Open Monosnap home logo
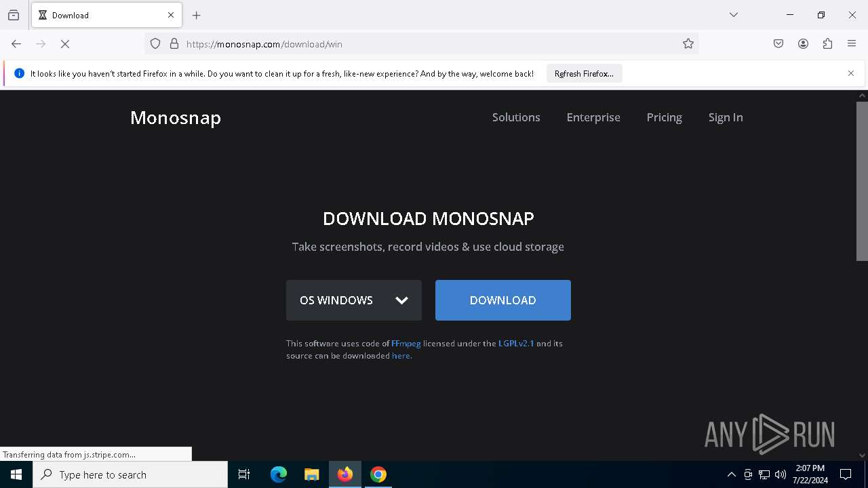This screenshot has width=868, height=488. [176, 117]
